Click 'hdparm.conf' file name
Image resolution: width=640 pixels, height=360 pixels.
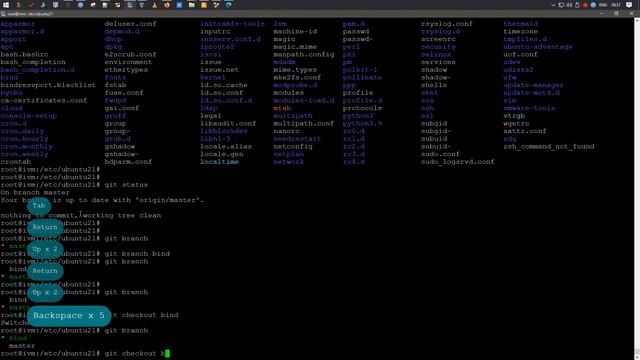[x=128, y=162]
